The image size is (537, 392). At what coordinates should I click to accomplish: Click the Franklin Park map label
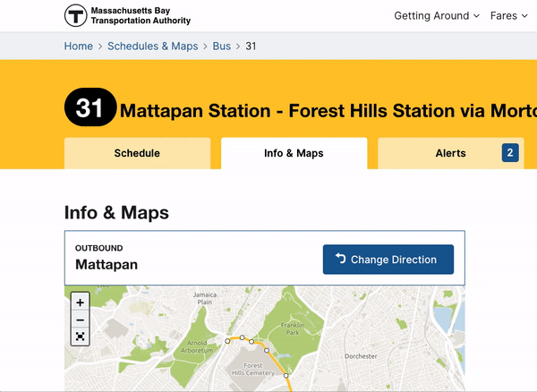(293, 328)
